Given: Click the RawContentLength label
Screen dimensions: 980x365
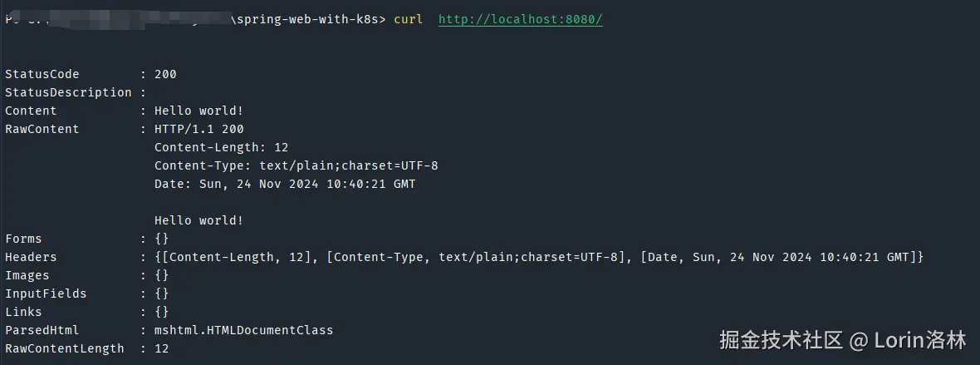Looking at the screenshot, I should (x=64, y=348).
